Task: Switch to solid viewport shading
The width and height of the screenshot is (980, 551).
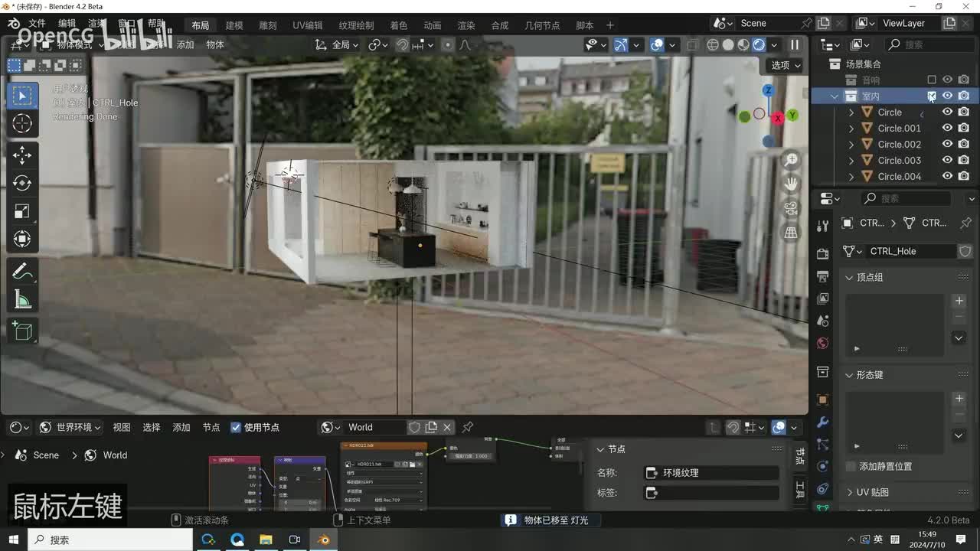Action: (728, 44)
